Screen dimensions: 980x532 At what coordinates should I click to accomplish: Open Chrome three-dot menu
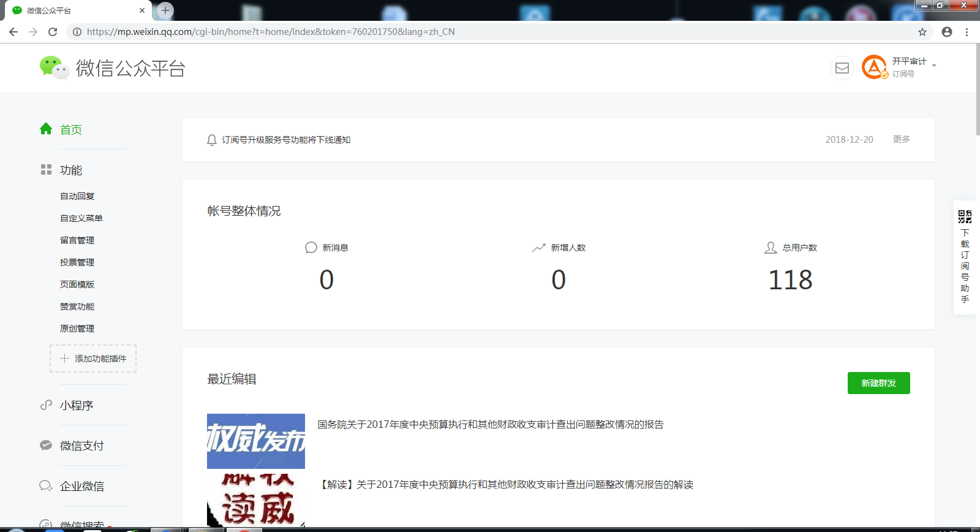click(x=967, y=32)
